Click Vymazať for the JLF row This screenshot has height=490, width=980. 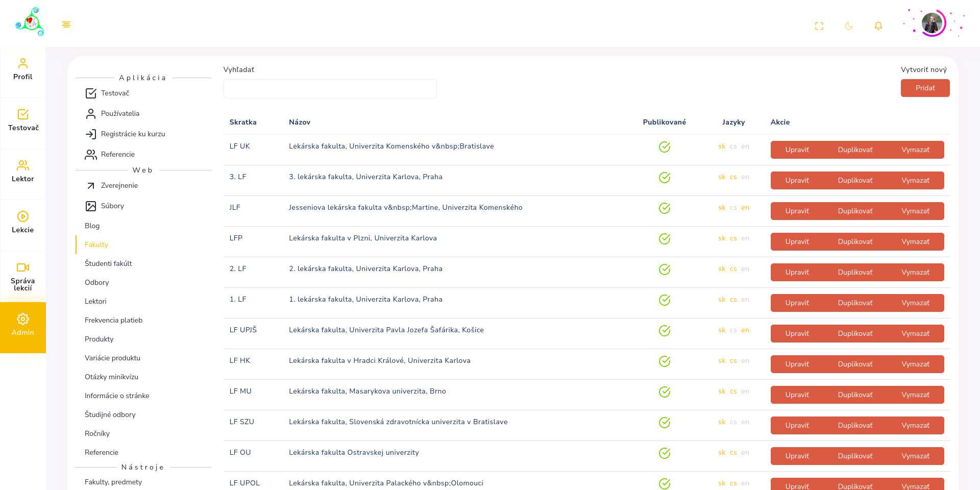(x=915, y=211)
